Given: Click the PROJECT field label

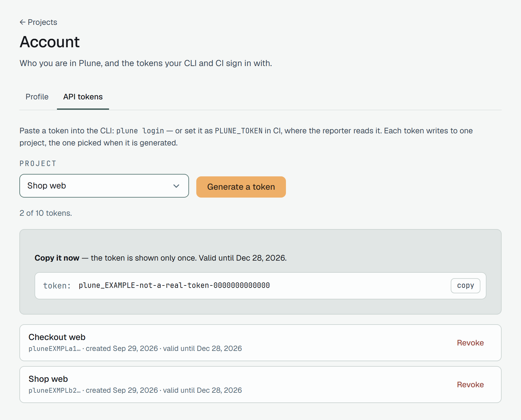Looking at the screenshot, I should pyautogui.click(x=38, y=164).
